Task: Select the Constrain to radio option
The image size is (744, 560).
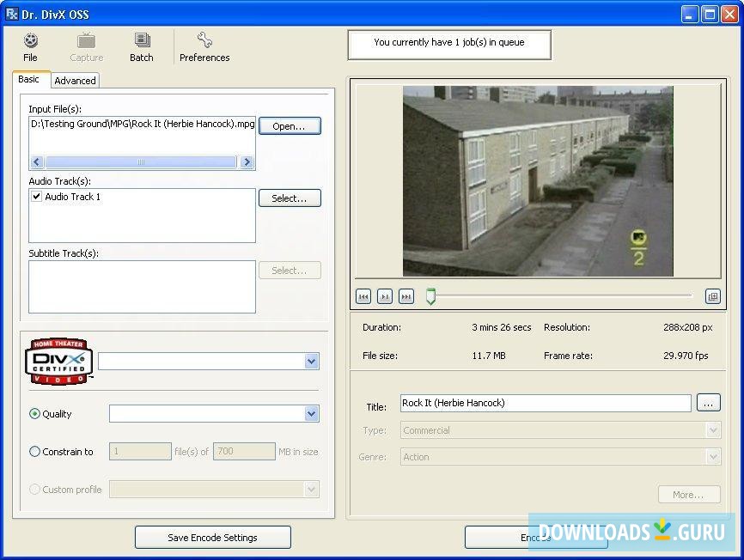Action: click(x=35, y=452)
